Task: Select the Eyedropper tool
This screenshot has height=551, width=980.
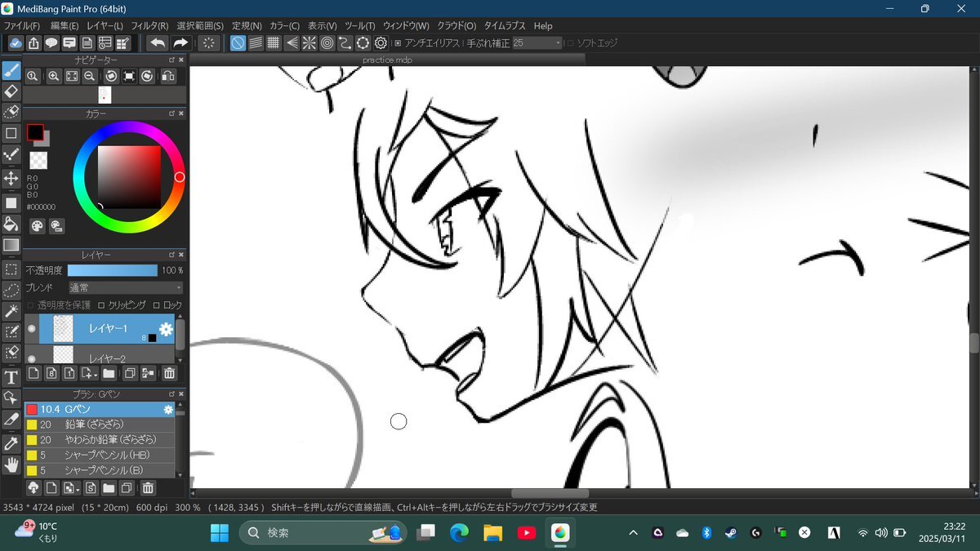Action: 11,443
